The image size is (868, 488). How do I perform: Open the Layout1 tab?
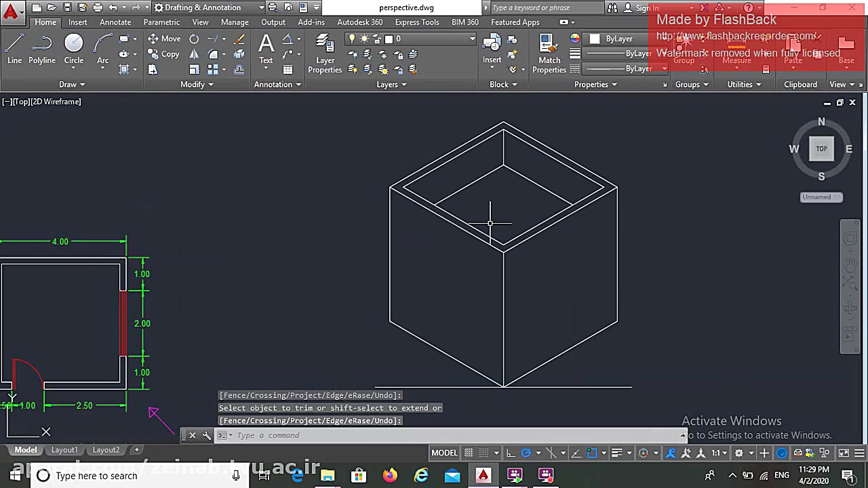[x=64, y=450]
